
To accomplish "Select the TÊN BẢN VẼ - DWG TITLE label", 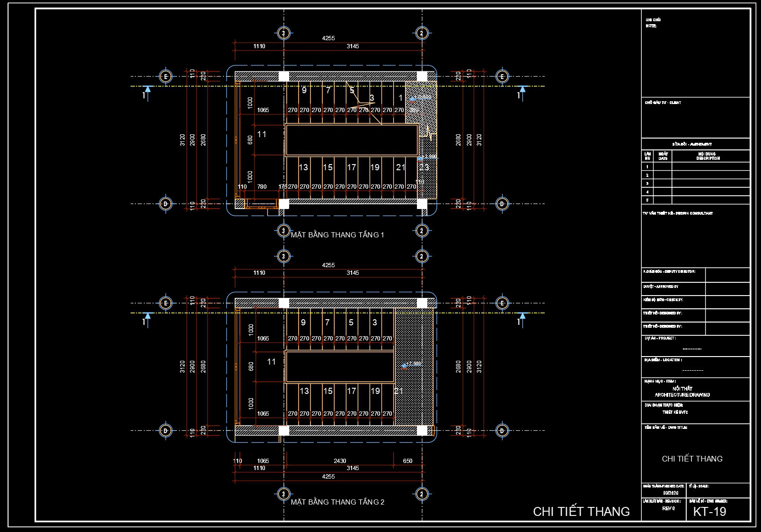I will point(665,427).
